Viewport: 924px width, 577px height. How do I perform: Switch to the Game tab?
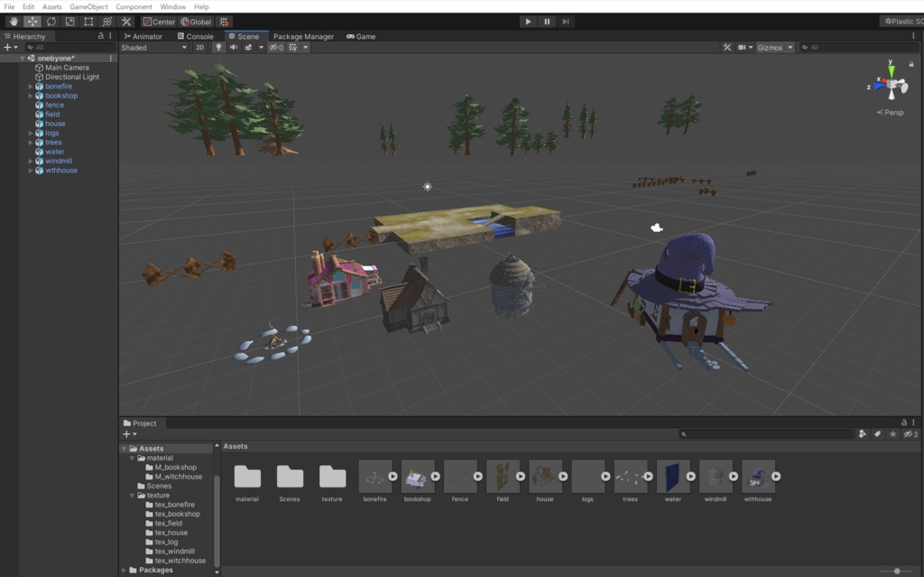pyautogui.click(x=361, y=37)
